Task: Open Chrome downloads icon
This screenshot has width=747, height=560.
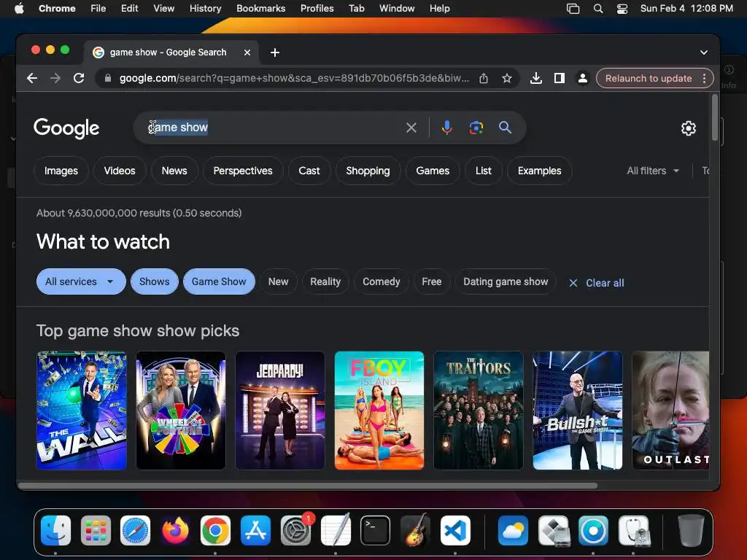Action: click(536, 78)
